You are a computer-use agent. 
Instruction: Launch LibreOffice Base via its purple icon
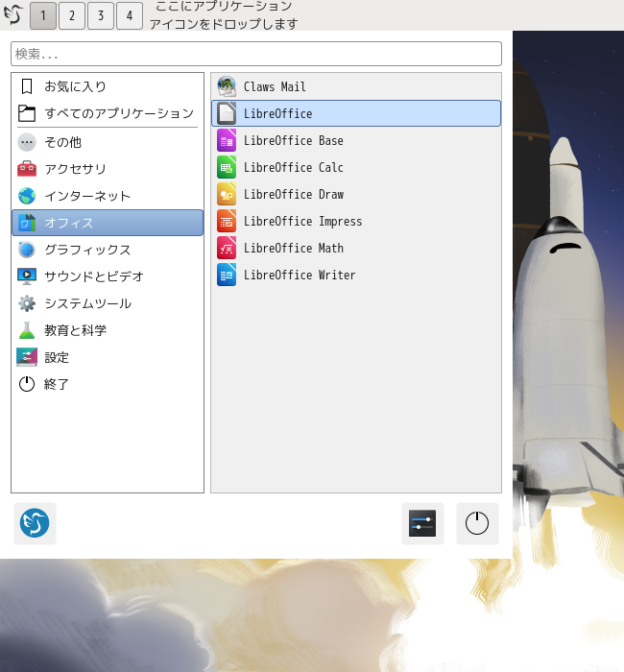(x=227, y=140)
